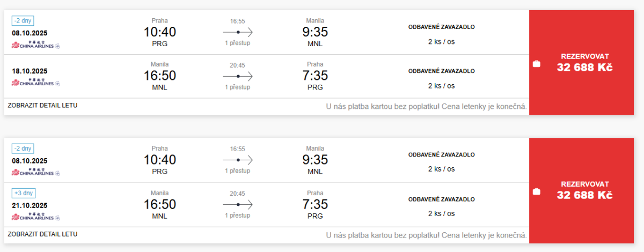Viewport: 644px width, 252px height.
Task: Select the "-2 dny" badge in first offer
Action: coord(23,21)
